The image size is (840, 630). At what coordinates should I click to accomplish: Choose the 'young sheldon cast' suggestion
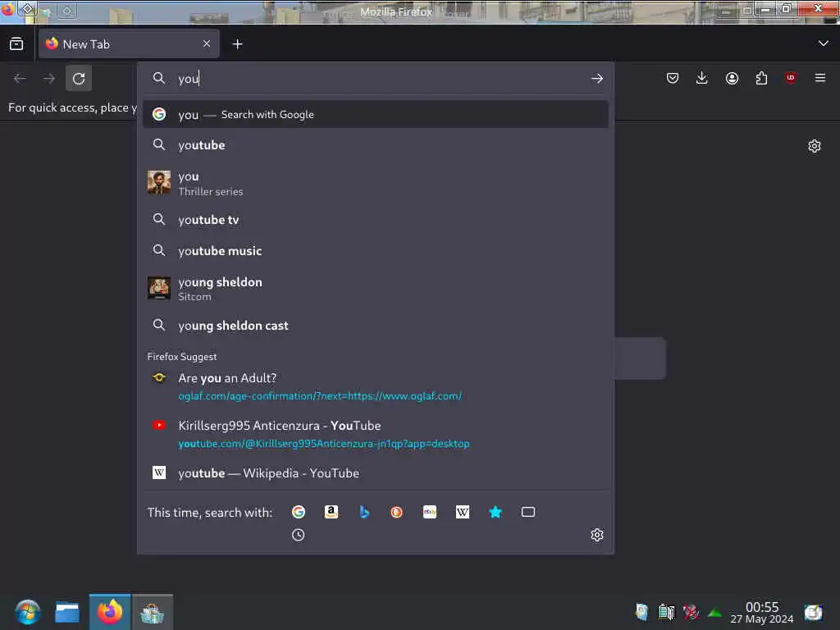(x=376, y=325)
